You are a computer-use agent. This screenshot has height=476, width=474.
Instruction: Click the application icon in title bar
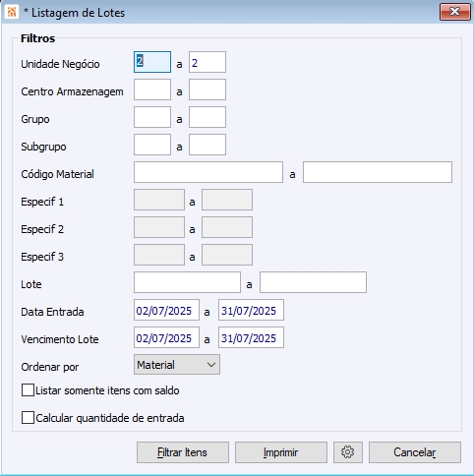pyautogui.click(x=12, y=13)
